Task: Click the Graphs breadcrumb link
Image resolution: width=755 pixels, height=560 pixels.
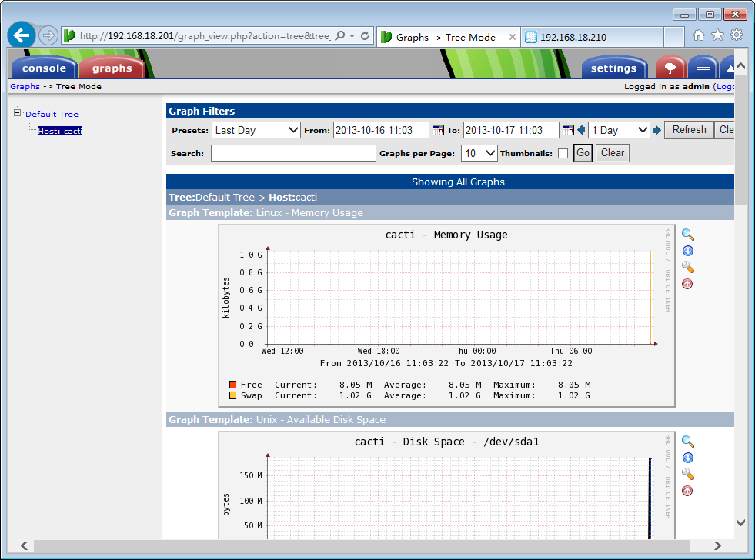Action: (x=25, y=87)
